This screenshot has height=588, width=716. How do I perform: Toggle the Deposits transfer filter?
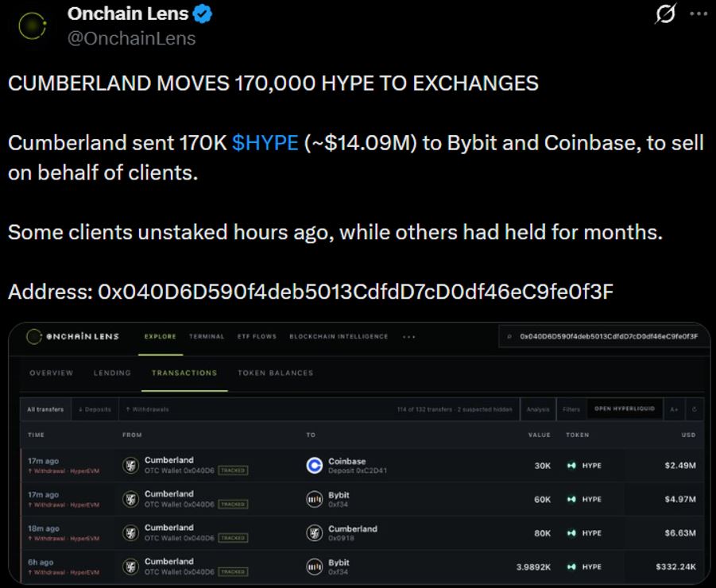point(95,409)
